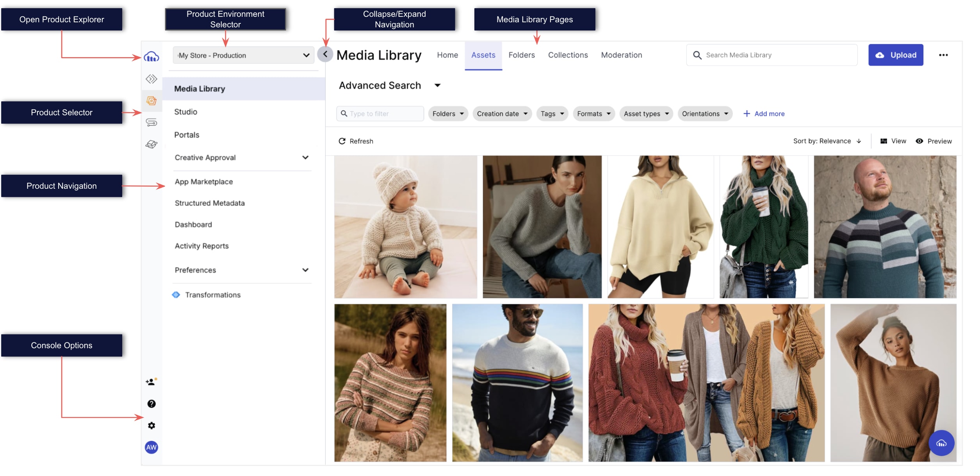Click the orange Assets product icon
This screenshot has height=476, width=980.
point(151,101)
